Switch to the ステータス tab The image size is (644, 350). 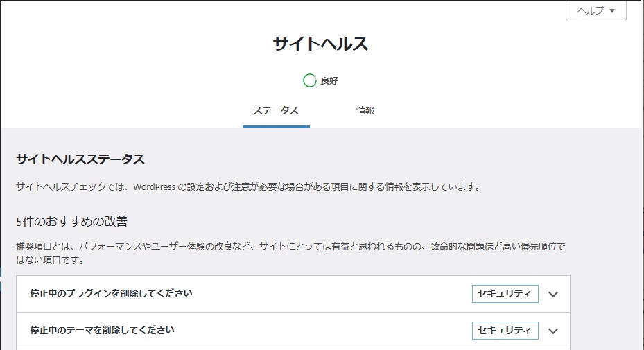(276, 110)
